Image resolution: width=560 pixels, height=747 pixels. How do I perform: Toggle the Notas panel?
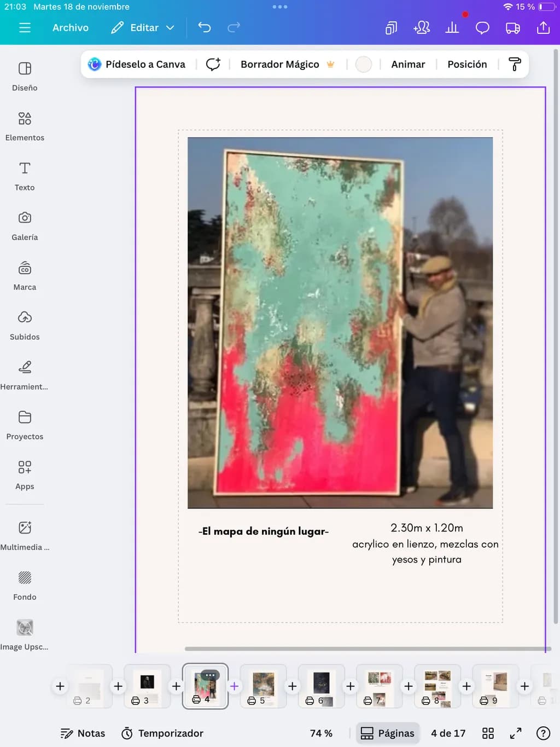[83, 733]
